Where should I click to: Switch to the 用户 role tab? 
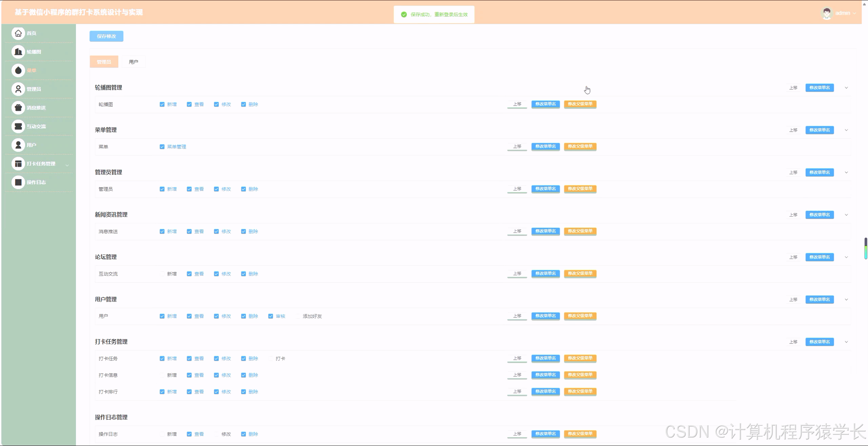pos(134,62)
